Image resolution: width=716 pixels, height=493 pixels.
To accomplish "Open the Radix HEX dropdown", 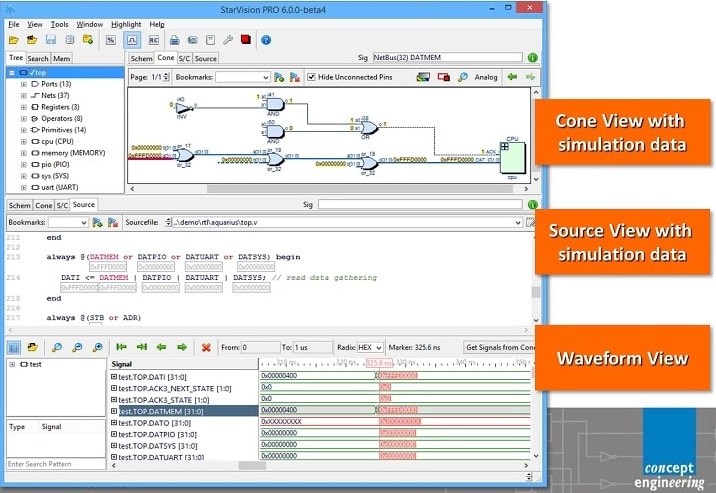I will coord(369,347).
